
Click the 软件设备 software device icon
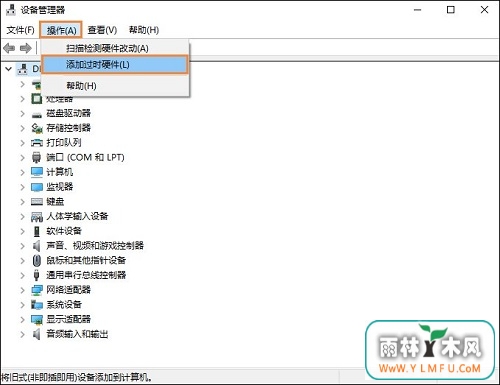click(x=37, y=231)
